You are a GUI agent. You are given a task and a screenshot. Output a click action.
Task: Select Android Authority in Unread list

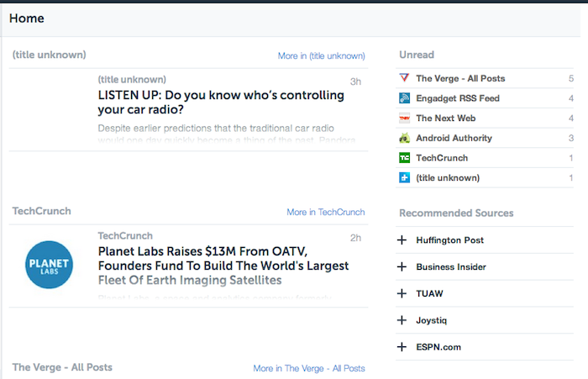click(454, 138)
